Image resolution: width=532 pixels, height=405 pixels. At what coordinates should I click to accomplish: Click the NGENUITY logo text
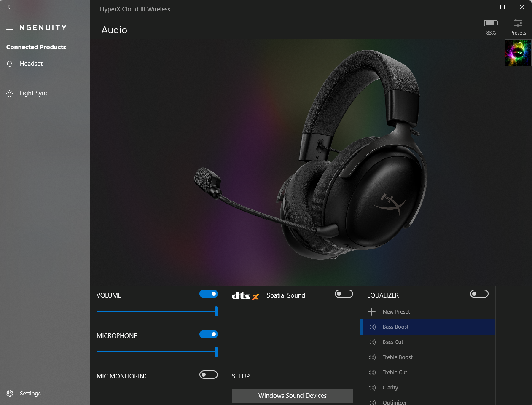tap(43, 27)
